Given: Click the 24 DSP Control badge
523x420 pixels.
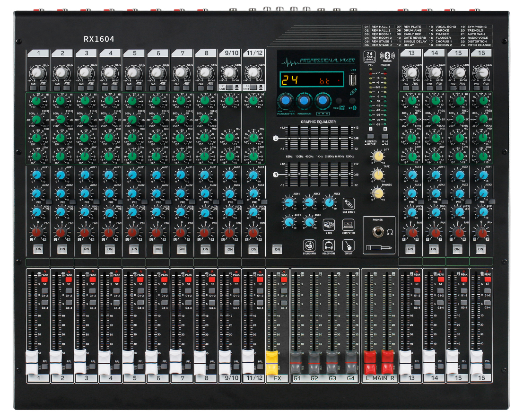Looking at the screenshot, I should pyautogui.click(x=370, y=56).
